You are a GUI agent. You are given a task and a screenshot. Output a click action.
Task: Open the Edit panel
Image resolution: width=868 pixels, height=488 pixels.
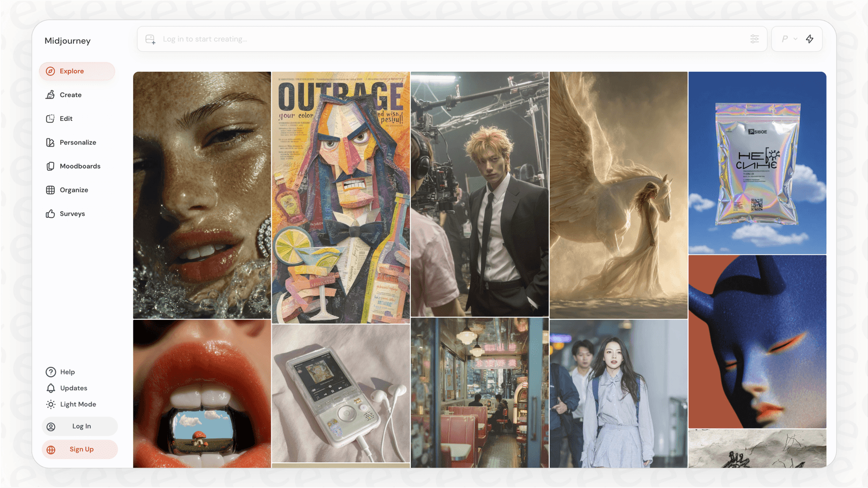(x=66, y=118)
